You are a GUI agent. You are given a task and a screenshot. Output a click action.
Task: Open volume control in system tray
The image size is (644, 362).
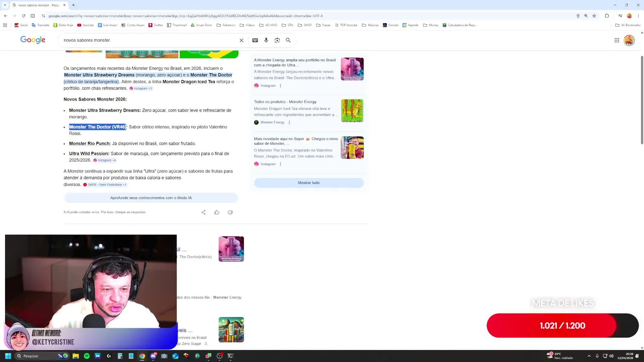click(611, 356)
